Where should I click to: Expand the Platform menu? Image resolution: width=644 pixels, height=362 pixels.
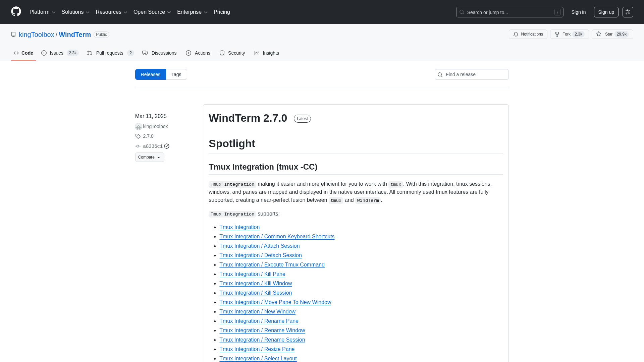(42, 12)
